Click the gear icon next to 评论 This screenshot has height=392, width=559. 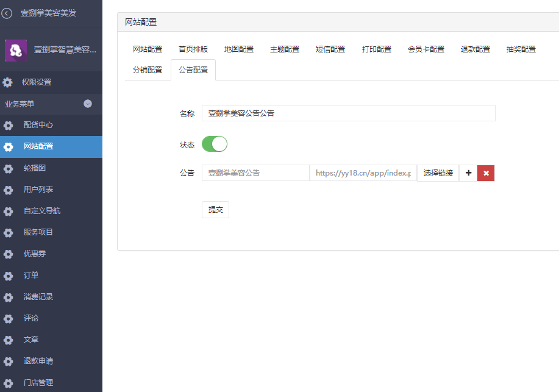click(x=8, y=318)
